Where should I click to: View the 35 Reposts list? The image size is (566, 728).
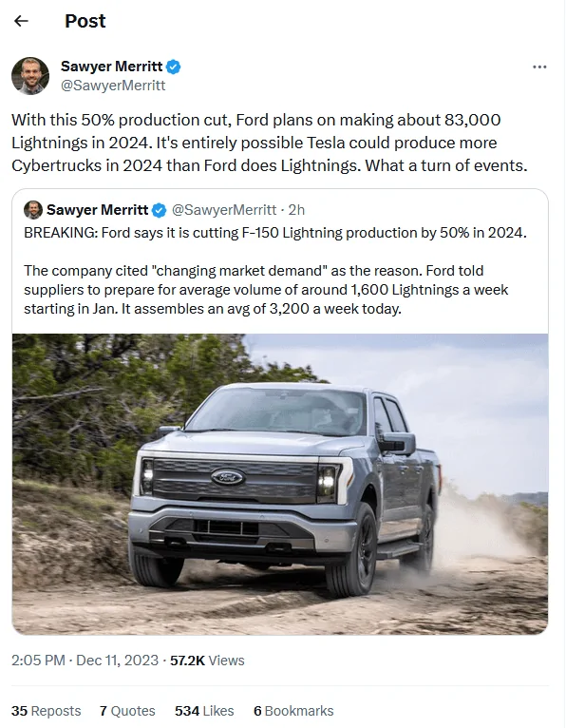(46, 711)
